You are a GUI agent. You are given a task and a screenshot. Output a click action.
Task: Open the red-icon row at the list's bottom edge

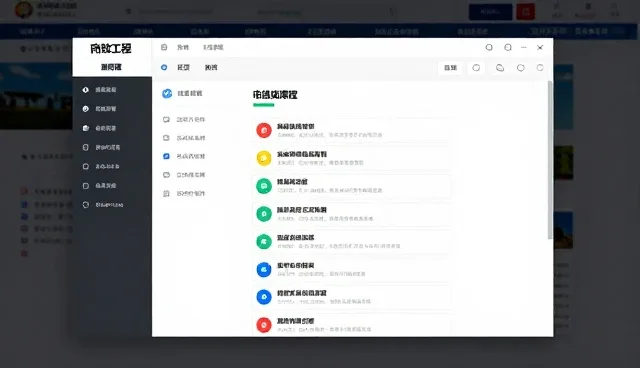click(x=352, y=325)
